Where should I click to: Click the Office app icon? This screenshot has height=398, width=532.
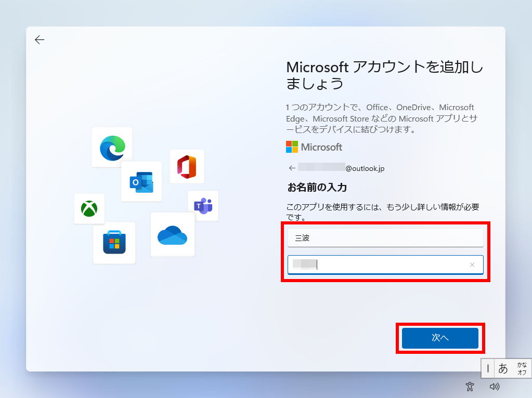pyautogui.click(x=187, y=166)
